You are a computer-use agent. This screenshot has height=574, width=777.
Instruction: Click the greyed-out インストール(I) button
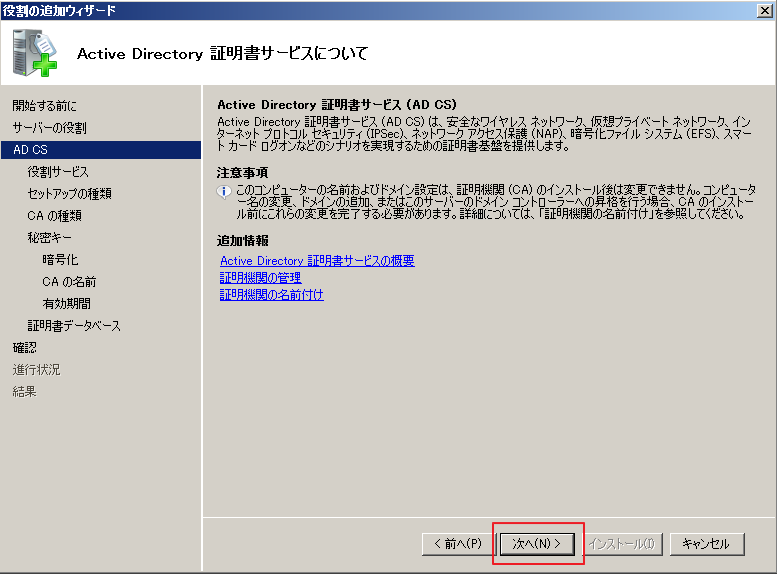pos(622,544)
